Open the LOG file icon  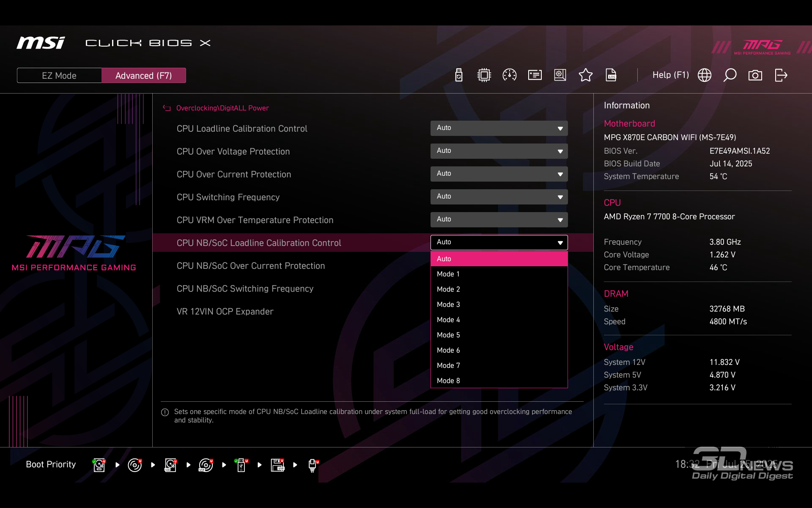[x=611, y=75]
